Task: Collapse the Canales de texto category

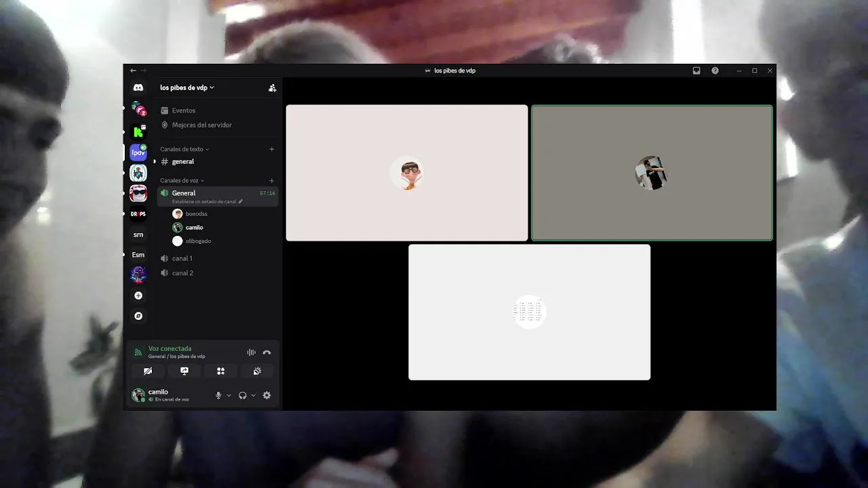Action: [x=184, y=149]
